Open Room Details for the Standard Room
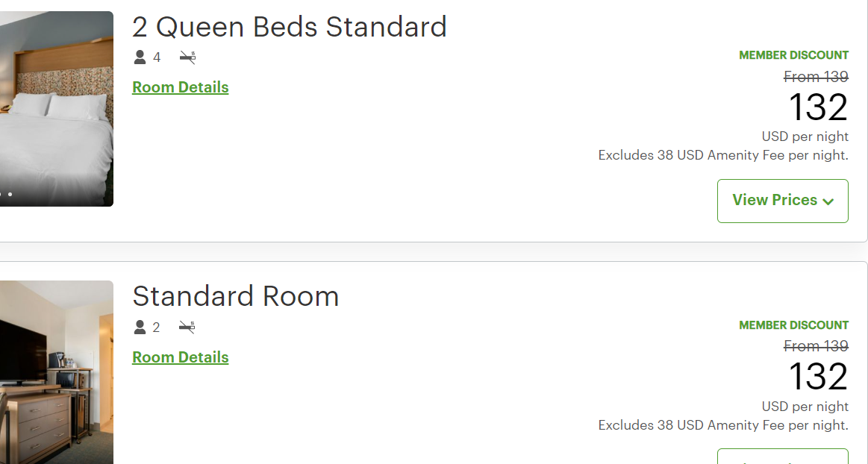The height and width of the screenshot is (464, 868). point(180,357)
